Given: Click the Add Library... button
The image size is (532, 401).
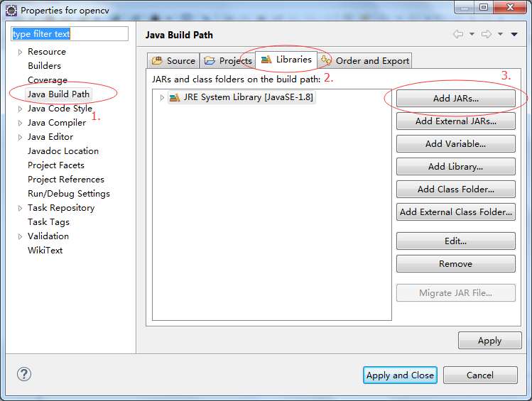Looking at the screenshot, I should tap(456, 167).
